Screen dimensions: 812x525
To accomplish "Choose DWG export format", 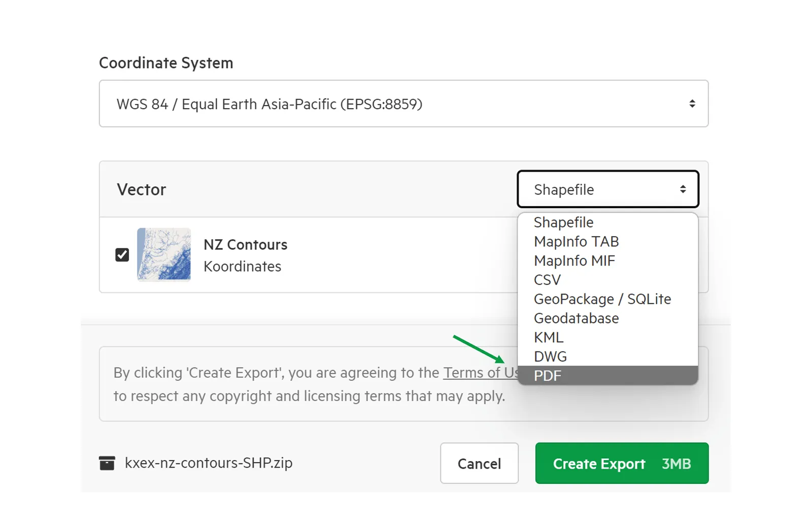I will click(607, 356).
